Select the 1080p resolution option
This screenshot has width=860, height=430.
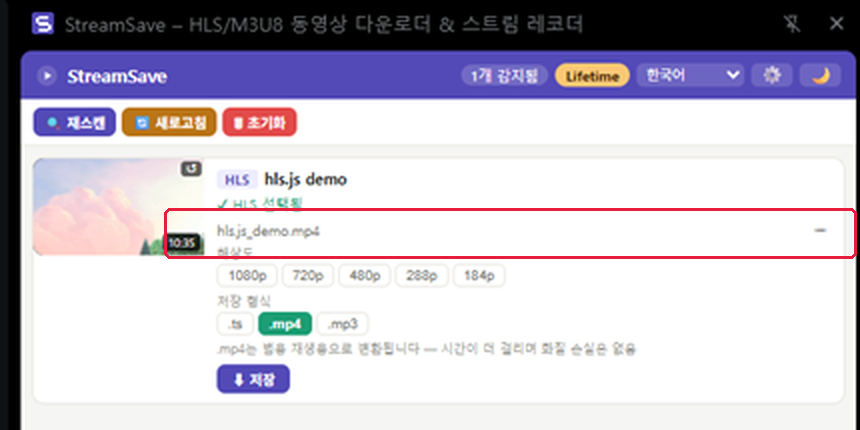[247, 276]
